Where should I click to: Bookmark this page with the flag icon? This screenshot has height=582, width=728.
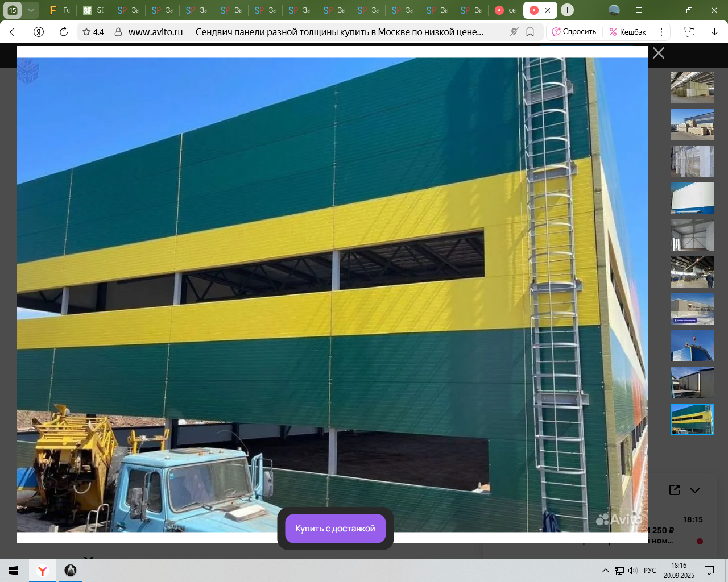pos(530,32)
